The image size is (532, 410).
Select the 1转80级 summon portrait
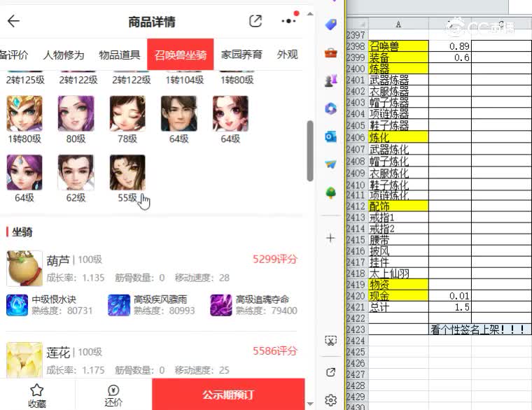(24, 113)
